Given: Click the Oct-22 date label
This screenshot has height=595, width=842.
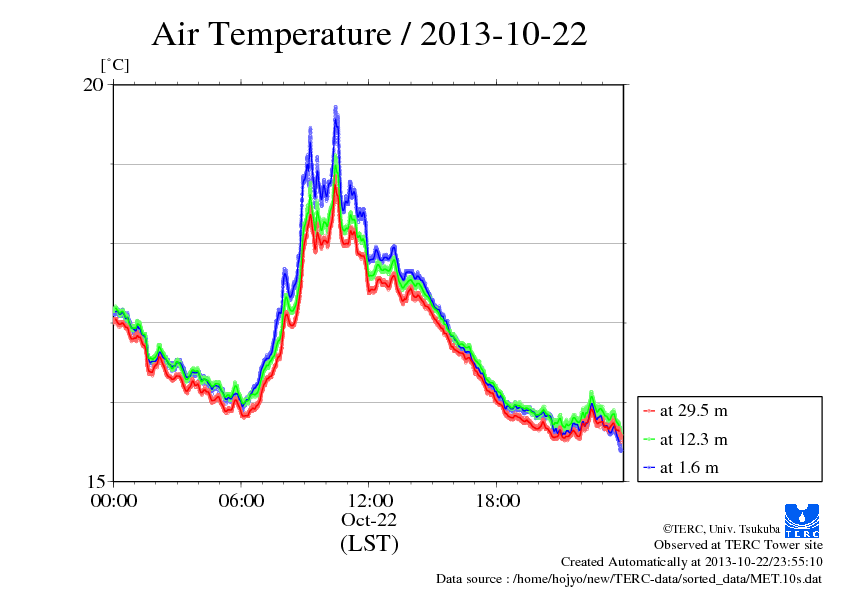Looking at the screenshot, I should [x=369, y=520].
